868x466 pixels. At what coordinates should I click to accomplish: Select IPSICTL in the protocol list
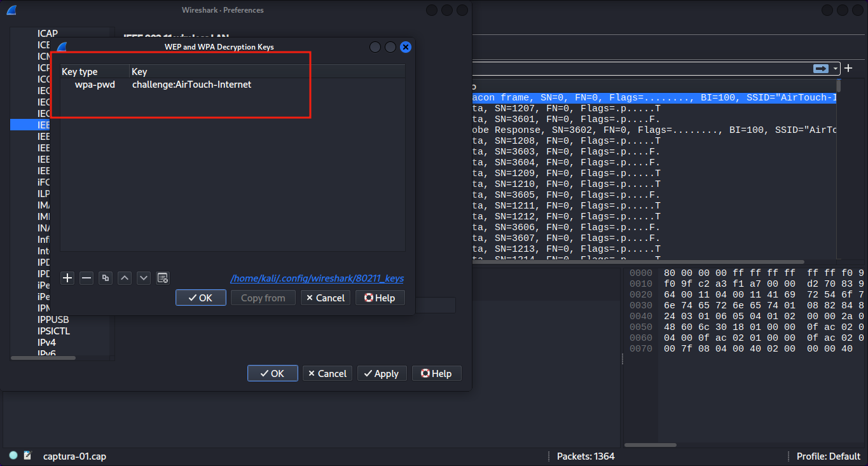[x=53, y=331]
